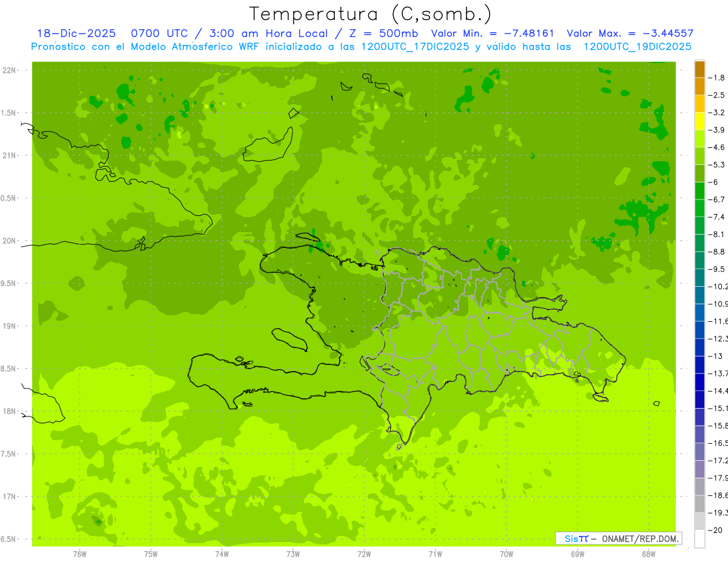
Task: Click the '-6.7' colorbar value
Action: click(717, 199)
